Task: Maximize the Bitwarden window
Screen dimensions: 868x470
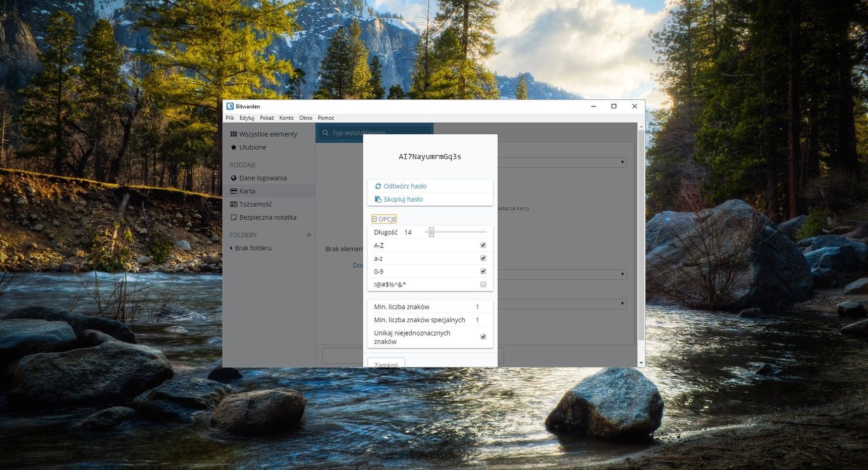Action: [614, 106]
